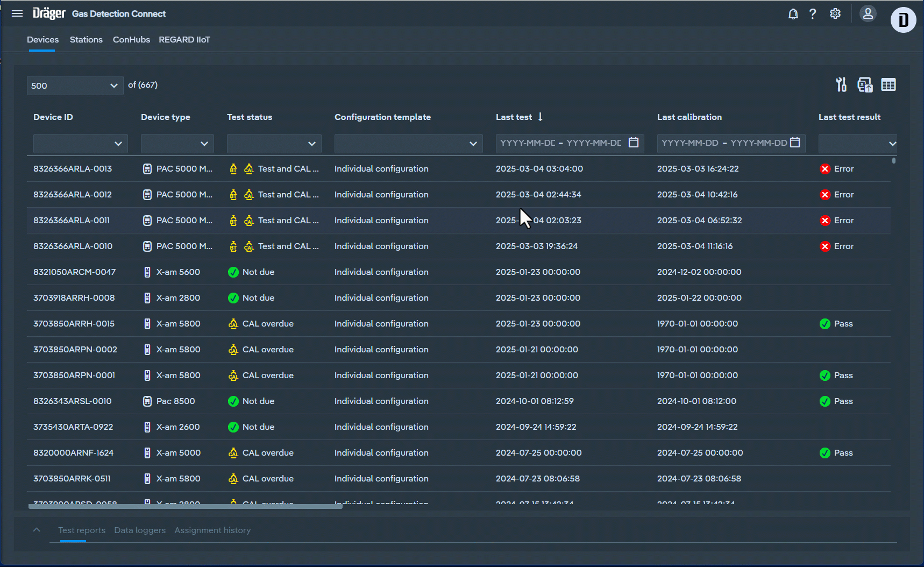Open the help question mark
This screenshot has width=924, height=567.
(x=813, y=13)
